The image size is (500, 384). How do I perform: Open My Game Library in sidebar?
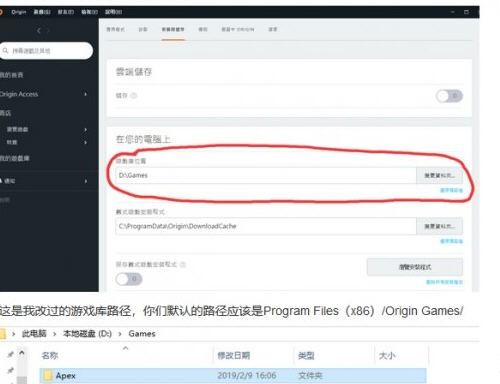coord(15,158)
